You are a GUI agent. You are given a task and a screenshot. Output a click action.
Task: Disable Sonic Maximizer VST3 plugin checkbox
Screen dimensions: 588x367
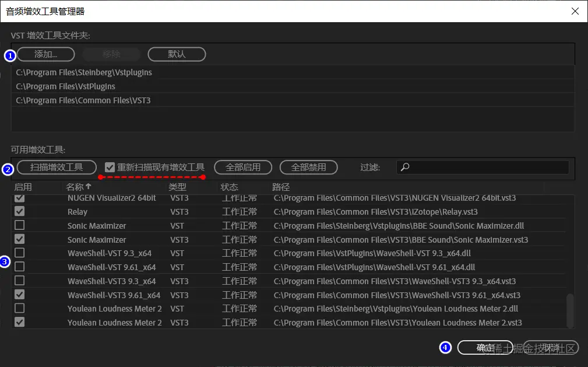point(19,239)
